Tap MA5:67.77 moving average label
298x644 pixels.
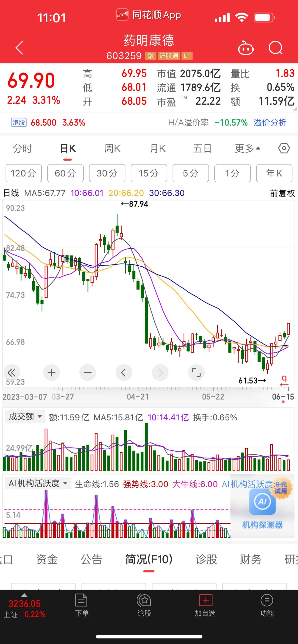coord(45,193)
